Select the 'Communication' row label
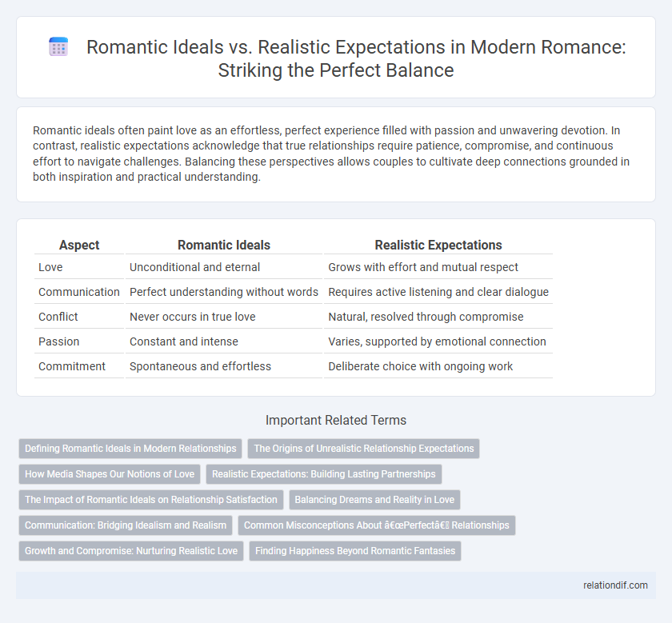 point(79,292)
